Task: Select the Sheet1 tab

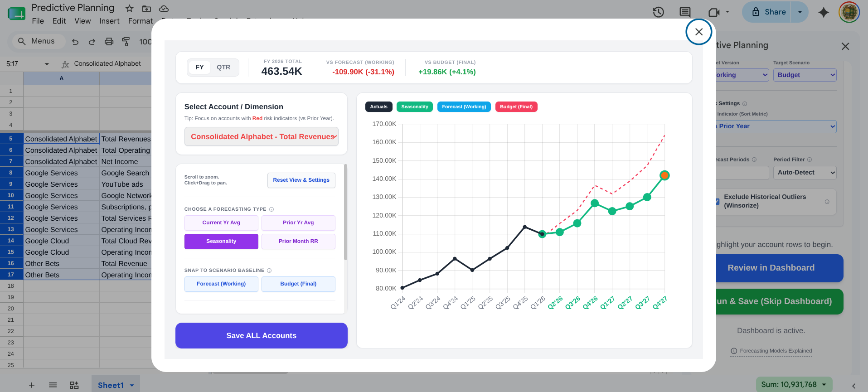Action: tap(116, 385)
